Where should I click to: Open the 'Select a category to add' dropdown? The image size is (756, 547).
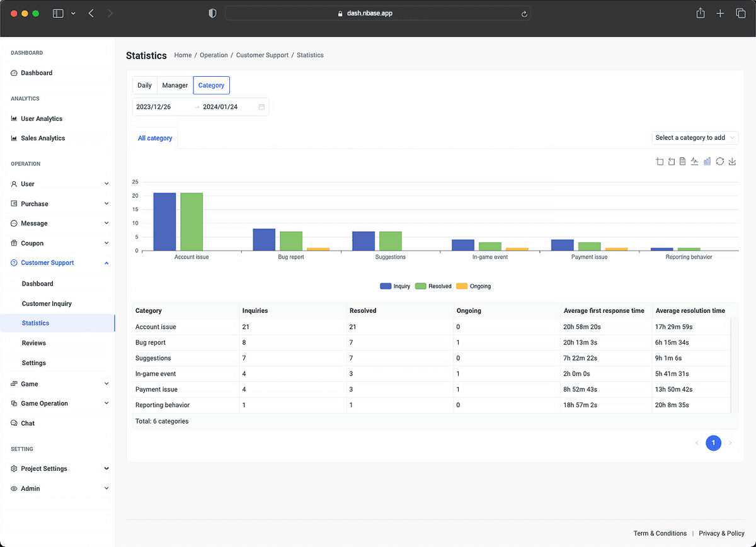pyautogui.click(x=695, y=138)
